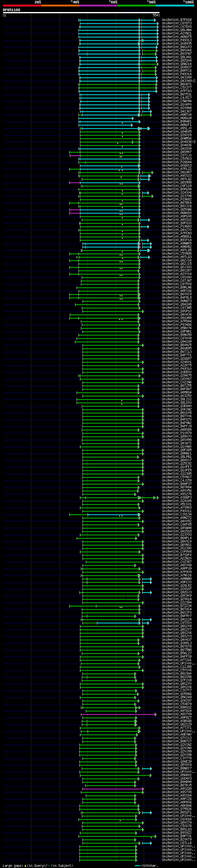Select hit UniRef100_Q41367
This screenshot has width=197, height=868.
177,111
